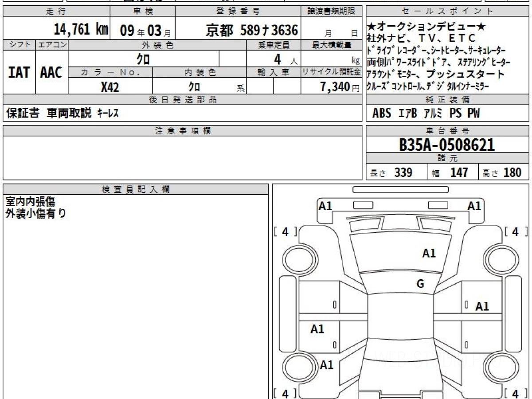Select the color number X42
Viewport: 532px width, 399px height.
[110, 87]
